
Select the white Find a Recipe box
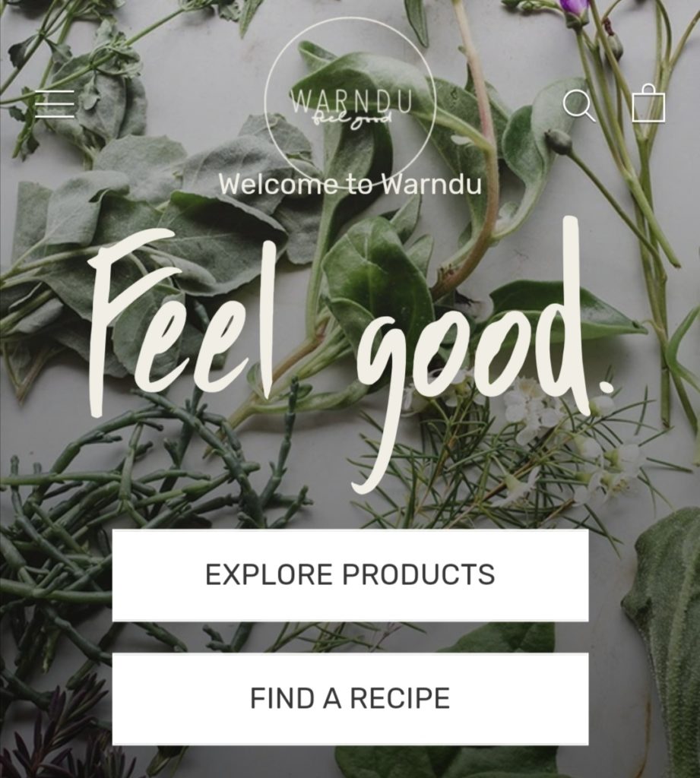point(350,699)
